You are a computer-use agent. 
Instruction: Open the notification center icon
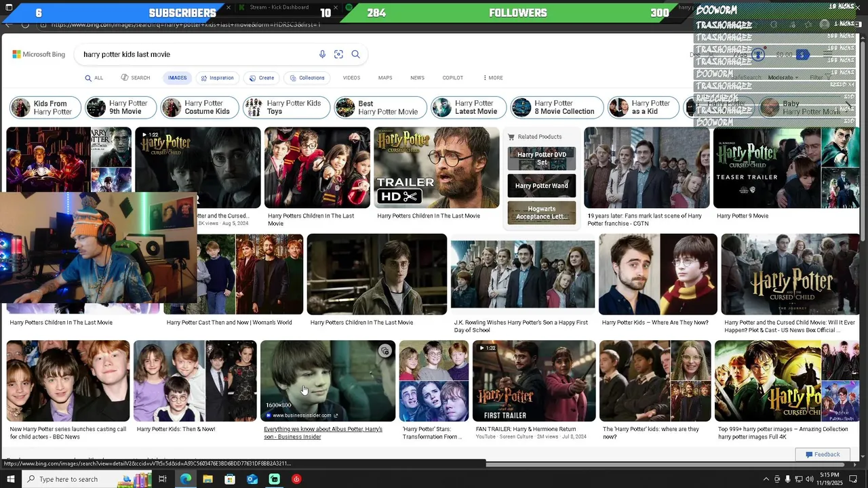(854, 479)
